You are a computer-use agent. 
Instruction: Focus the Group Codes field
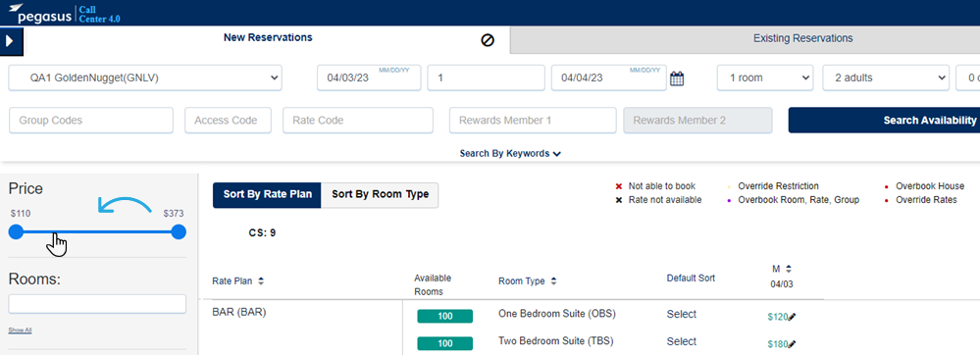pyautogui.click(x=91, y=120)
